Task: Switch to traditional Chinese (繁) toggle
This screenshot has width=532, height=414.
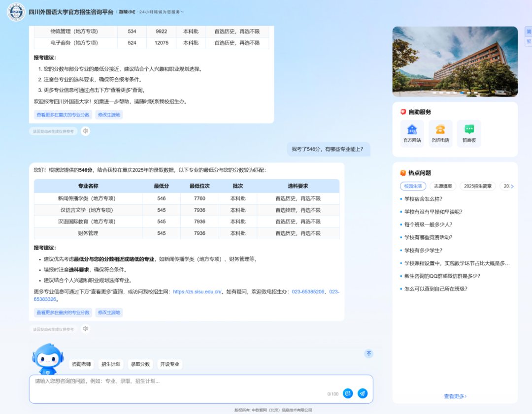Action: point(529,41)
